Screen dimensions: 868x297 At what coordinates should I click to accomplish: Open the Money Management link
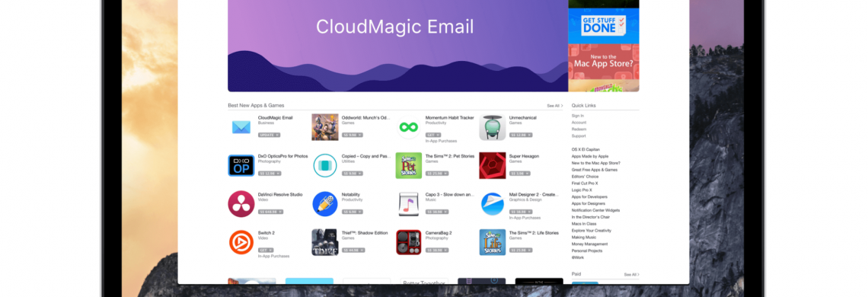tap(589, 244)
